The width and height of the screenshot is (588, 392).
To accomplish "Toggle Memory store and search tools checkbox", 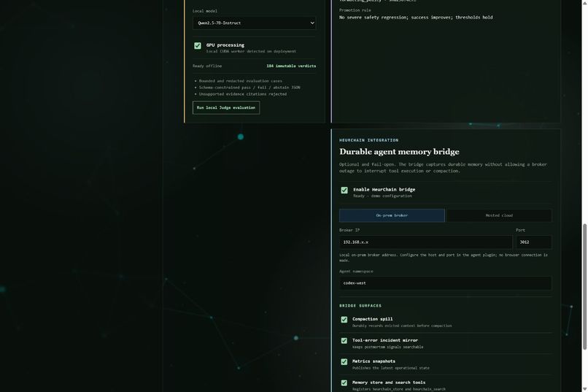I will [344, 383].
